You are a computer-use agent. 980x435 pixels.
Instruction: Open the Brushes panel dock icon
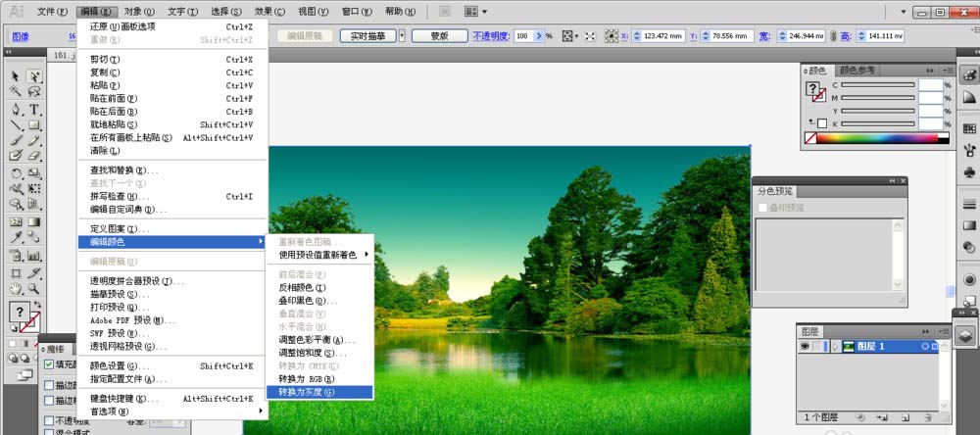pyautogui.click(x=969, y=149)
